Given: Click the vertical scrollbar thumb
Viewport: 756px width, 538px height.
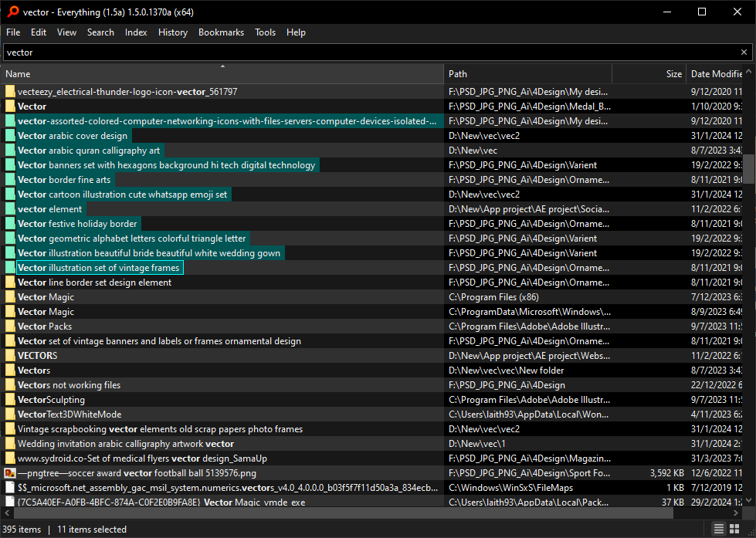Looking at the screenshot, I should tap(748, 169).
